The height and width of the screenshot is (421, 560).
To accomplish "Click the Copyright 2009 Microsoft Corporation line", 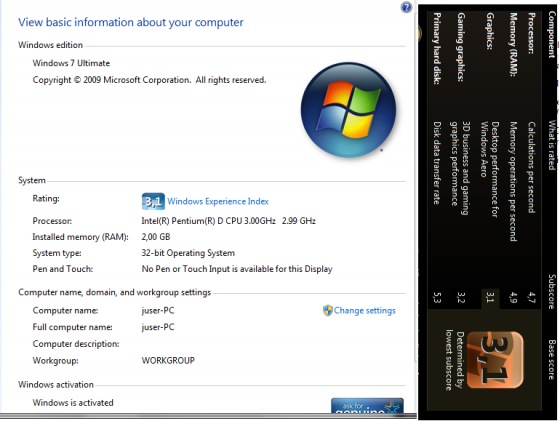I will click(x=149, y=80).
